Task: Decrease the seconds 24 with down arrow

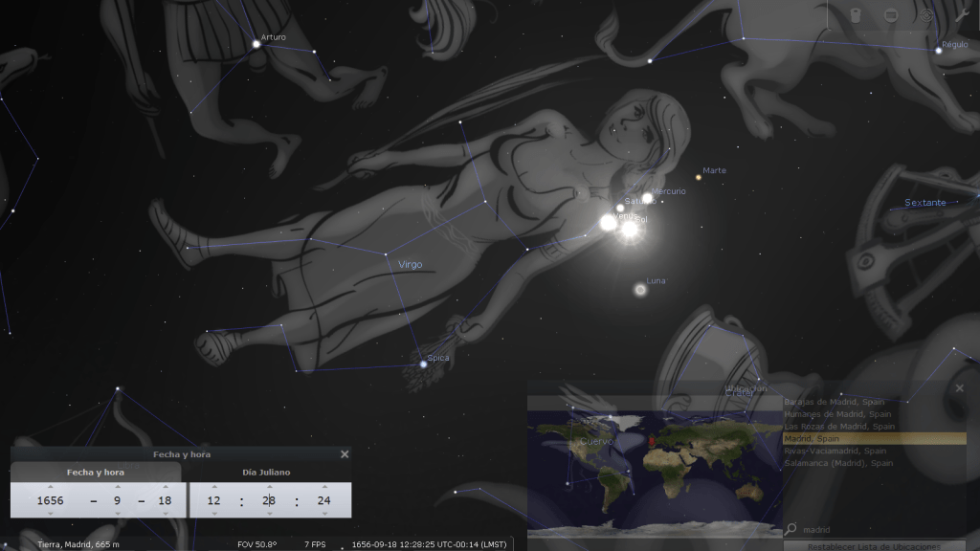Action: click(324, 514)
